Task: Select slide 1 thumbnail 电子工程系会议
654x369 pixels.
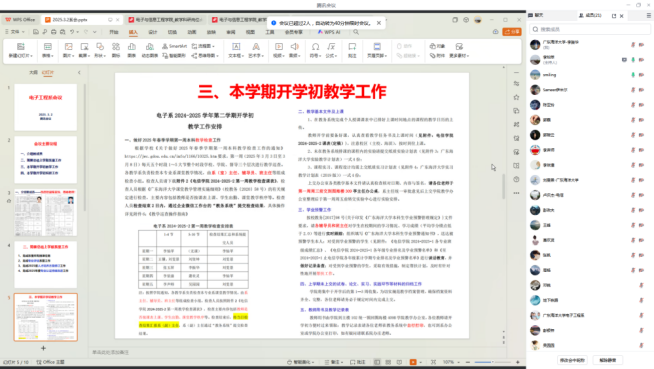Action: (46, 107)
